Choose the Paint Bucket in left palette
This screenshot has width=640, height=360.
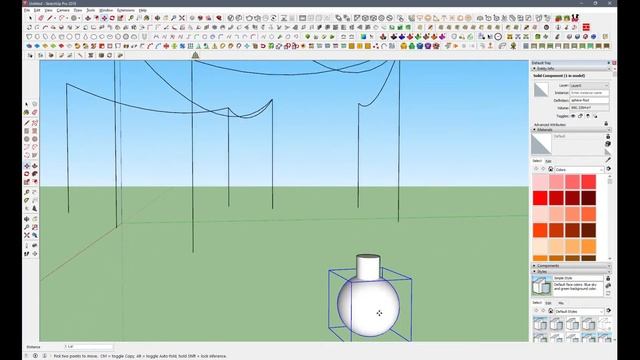(x=27, y=112)
